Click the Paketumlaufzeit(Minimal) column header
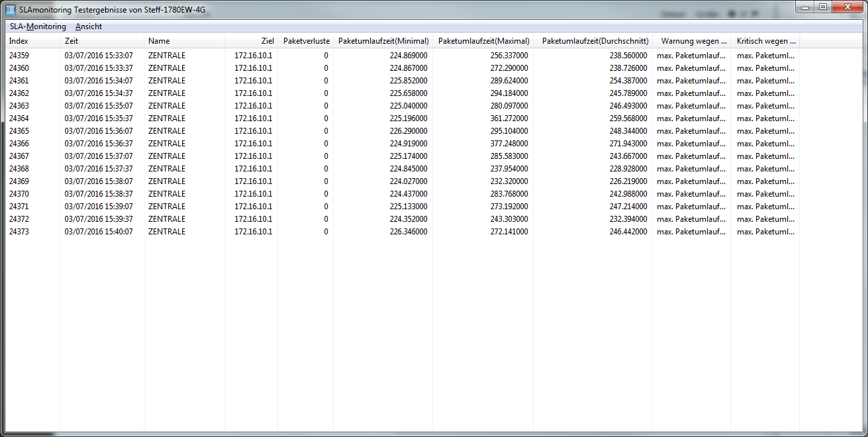 click(383, 41)
